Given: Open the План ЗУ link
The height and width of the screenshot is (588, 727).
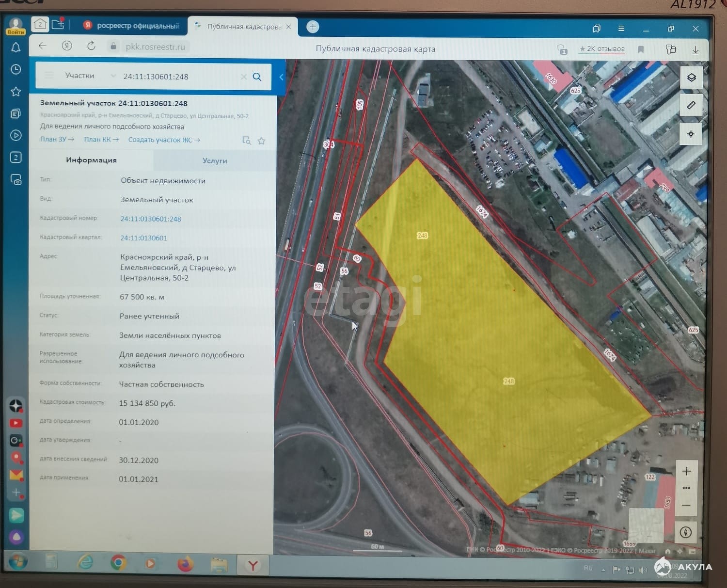Looking at the screenshot, I should pos(57,140).
